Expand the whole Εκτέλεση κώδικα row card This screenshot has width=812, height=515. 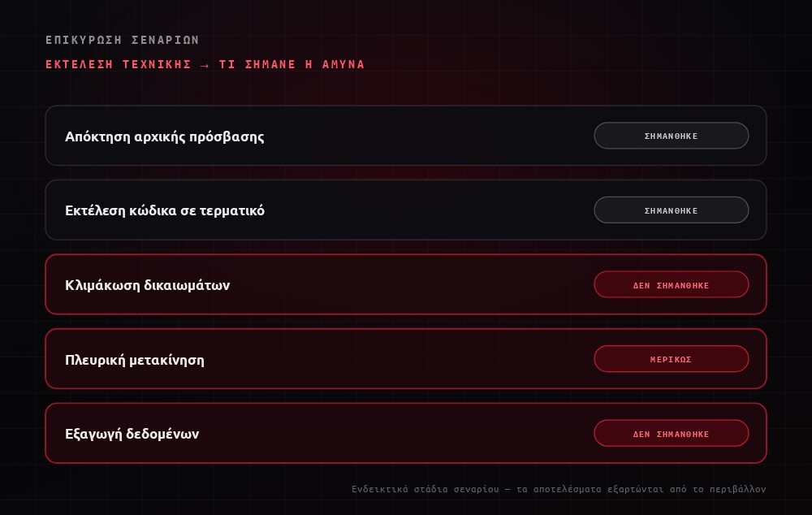[406, 210]
